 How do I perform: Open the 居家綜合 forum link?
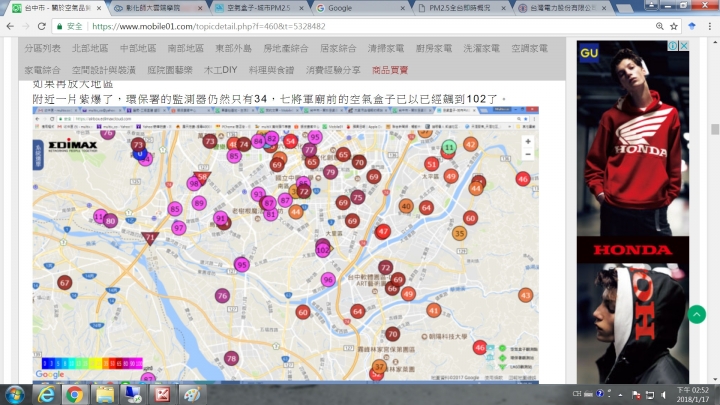[338, 48]
